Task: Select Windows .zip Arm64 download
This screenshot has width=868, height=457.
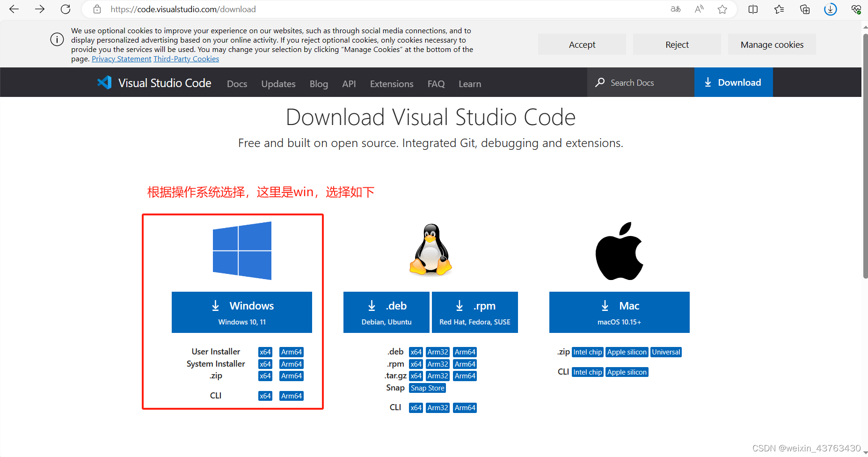Action: pyautogui.click(x=292, y=376)
